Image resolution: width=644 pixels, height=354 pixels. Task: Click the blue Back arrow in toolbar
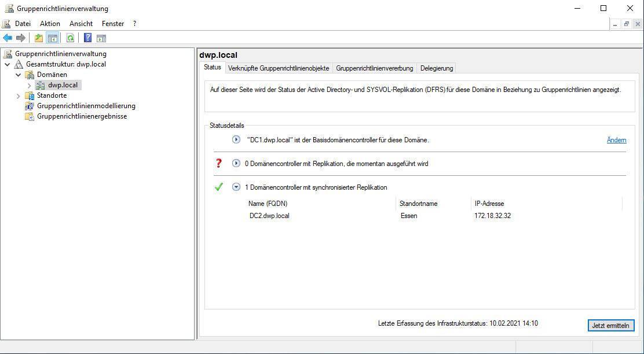pyautogui.click(x=8, y=38)
